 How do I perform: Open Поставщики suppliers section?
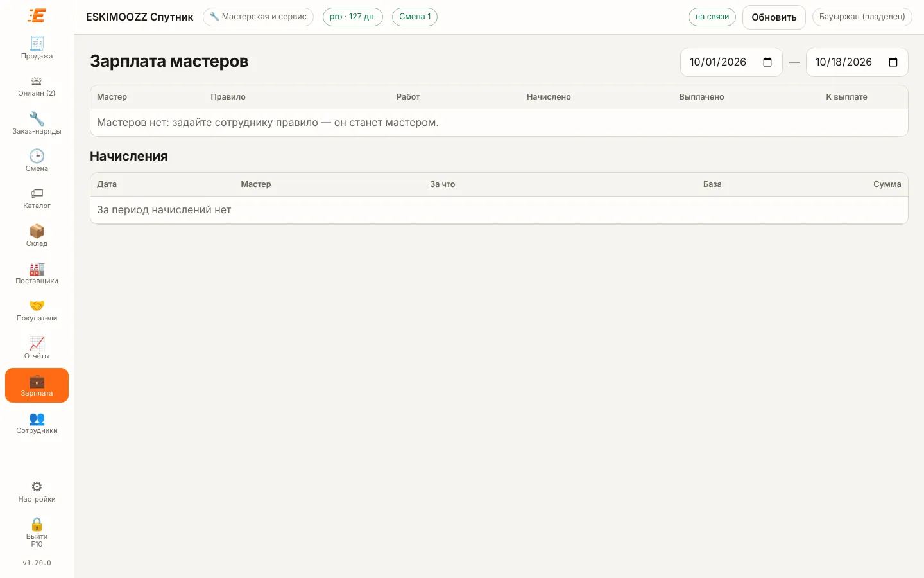(37, 273)
